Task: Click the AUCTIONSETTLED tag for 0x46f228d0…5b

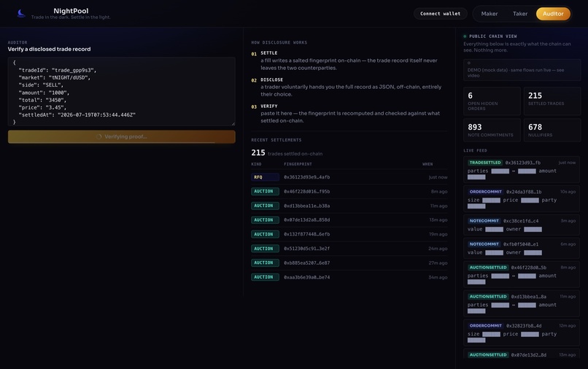Action: click(x=488, y=268)
